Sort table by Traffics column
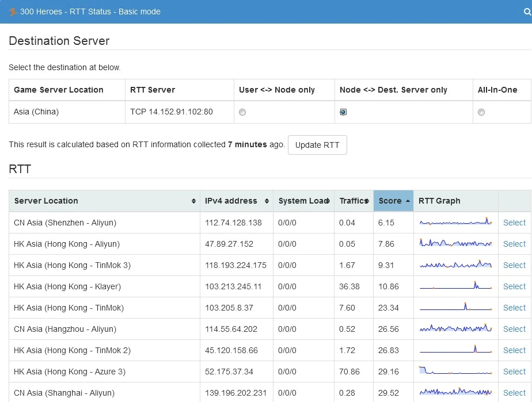The height and width of the screenshot is (402, 532). point(353,201)
